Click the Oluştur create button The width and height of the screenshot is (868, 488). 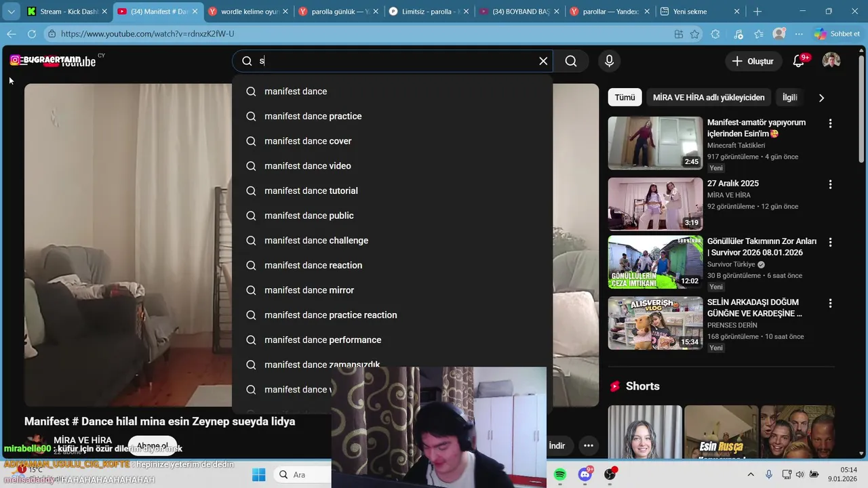pyautogui.click(x=753, y=61)
